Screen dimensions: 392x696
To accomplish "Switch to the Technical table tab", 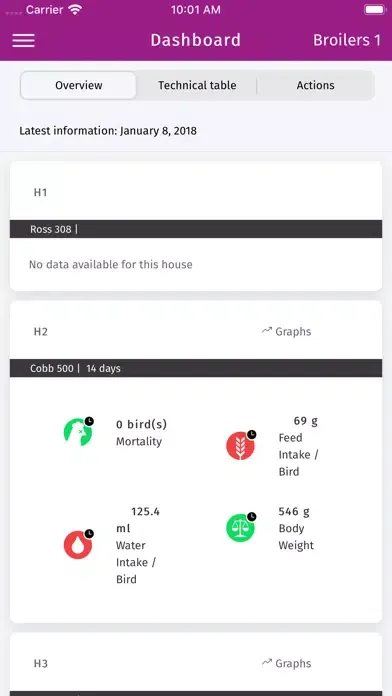I will click(x=197, y=85).
